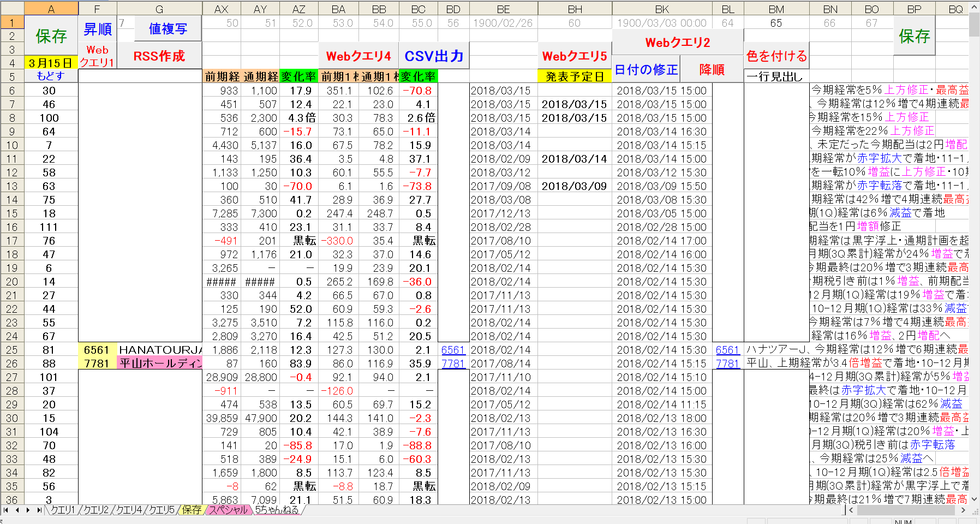Select the green 変化率 header in column AZ
980x524 pixels.
[298, 76]
